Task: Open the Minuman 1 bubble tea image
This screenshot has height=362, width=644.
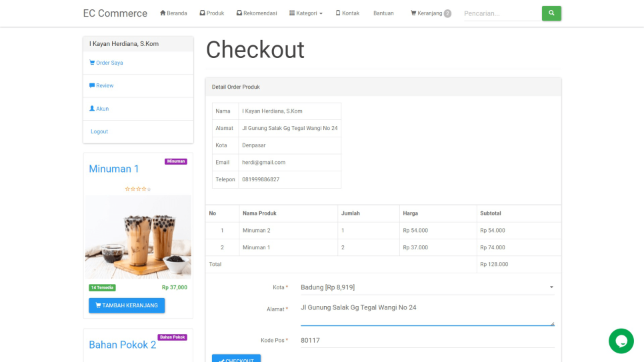Action: pyautogui.click(x=138, y=237)
